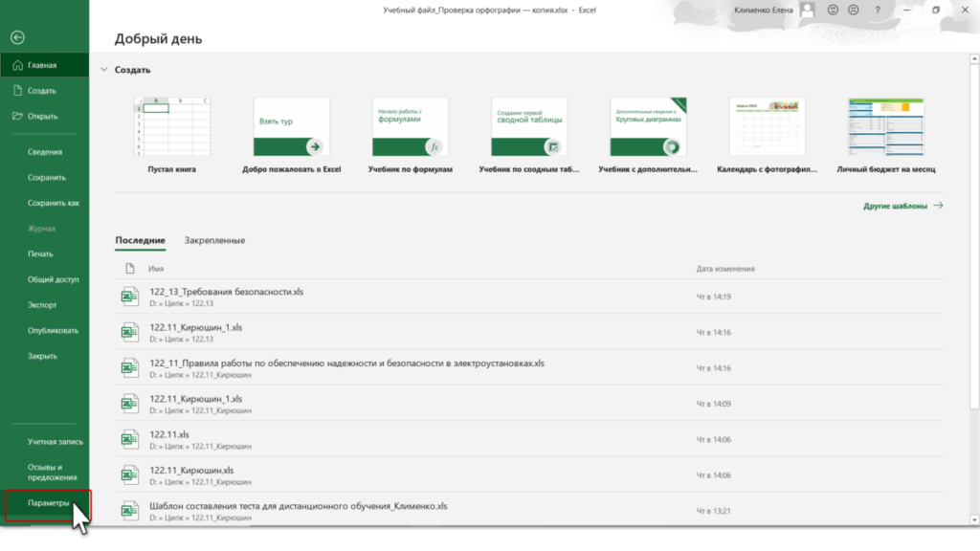The height and width of the screenshot is (551, 980).
Task: Click the Excel file icon beside 122.11_Кирюшин.xls
Action: coord(129,474)
